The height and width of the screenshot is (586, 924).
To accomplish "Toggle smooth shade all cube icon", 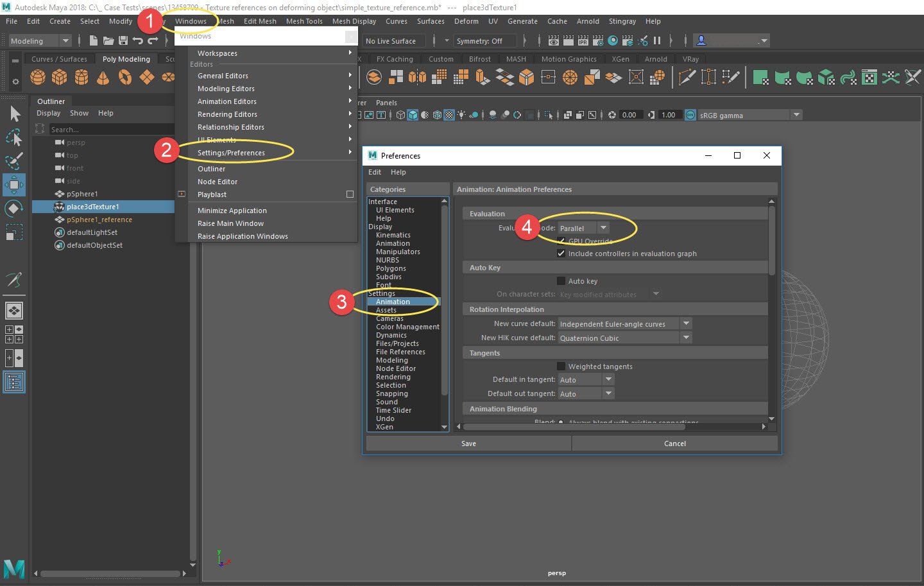I will point(413,115).
